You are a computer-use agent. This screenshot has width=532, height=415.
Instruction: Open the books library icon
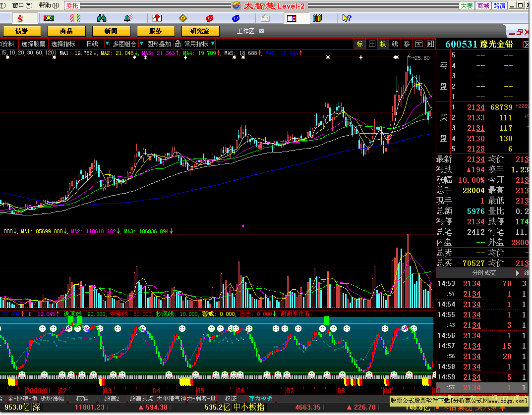[317, 18]
